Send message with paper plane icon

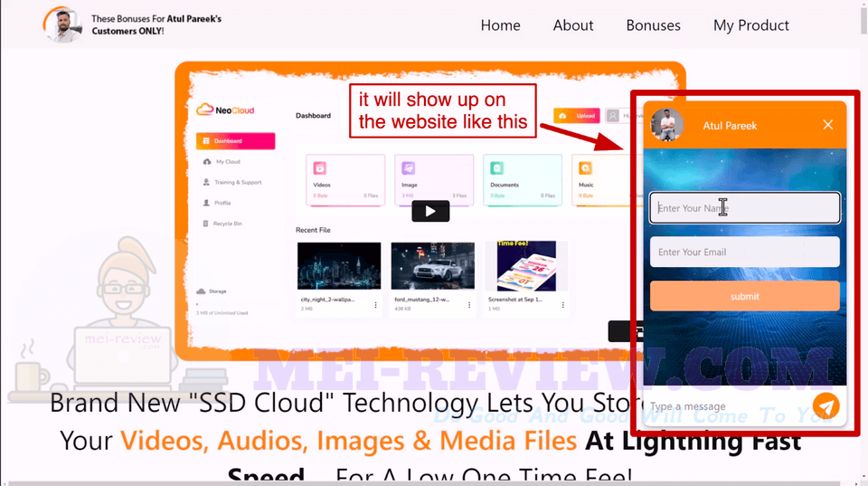(826, 406)
